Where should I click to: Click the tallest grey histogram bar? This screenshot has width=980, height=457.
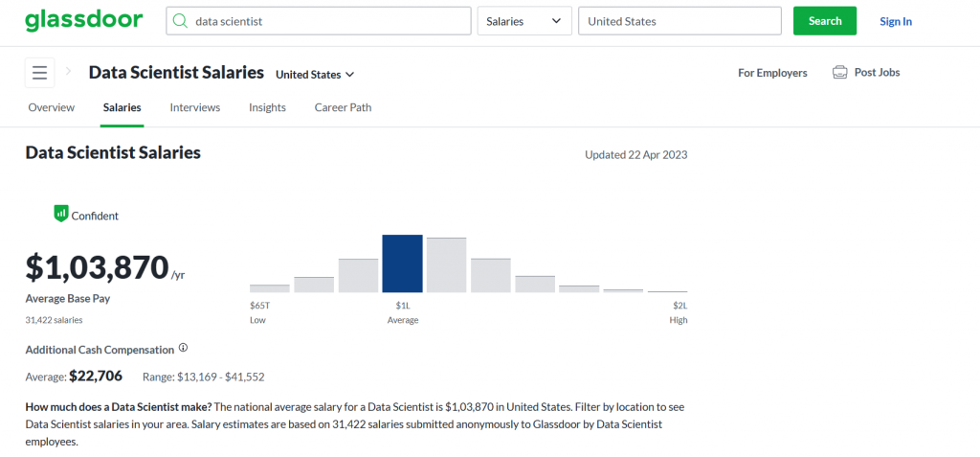click(x=447, y=264)
